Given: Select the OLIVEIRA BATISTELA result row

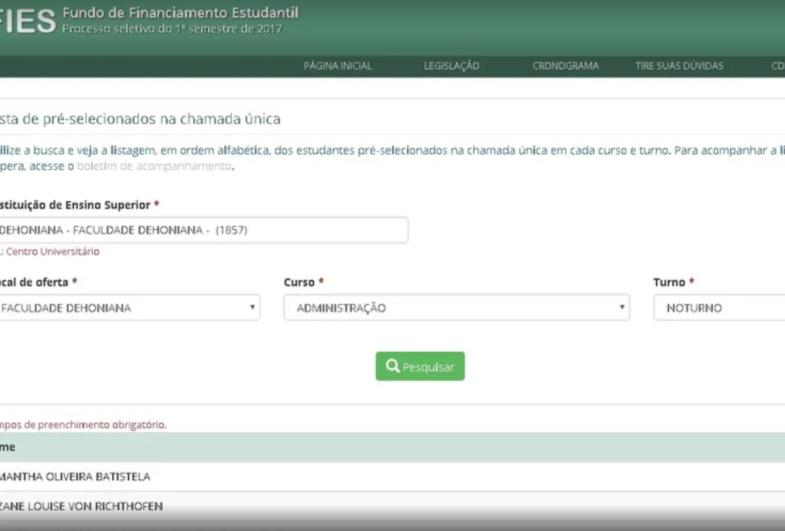Looking at the screenshot, I should pyautogui.click(x=392, y=476).
